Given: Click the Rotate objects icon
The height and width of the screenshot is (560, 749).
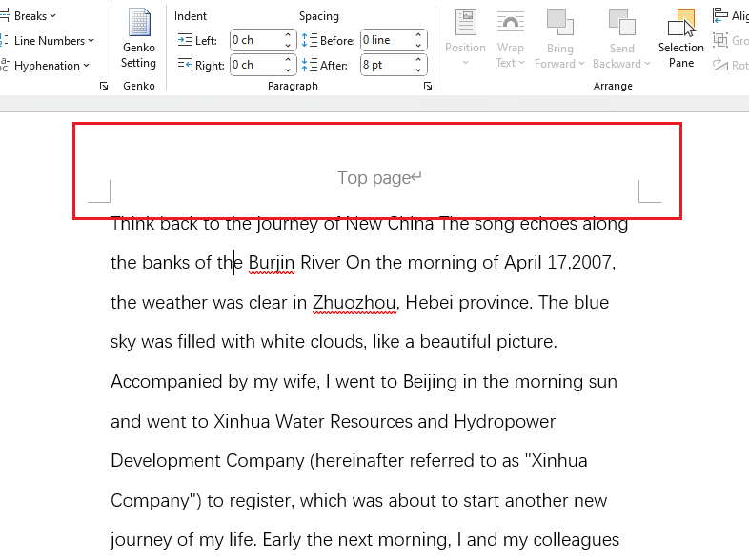Looking at the screenshot, I should (x=719, y=65).
